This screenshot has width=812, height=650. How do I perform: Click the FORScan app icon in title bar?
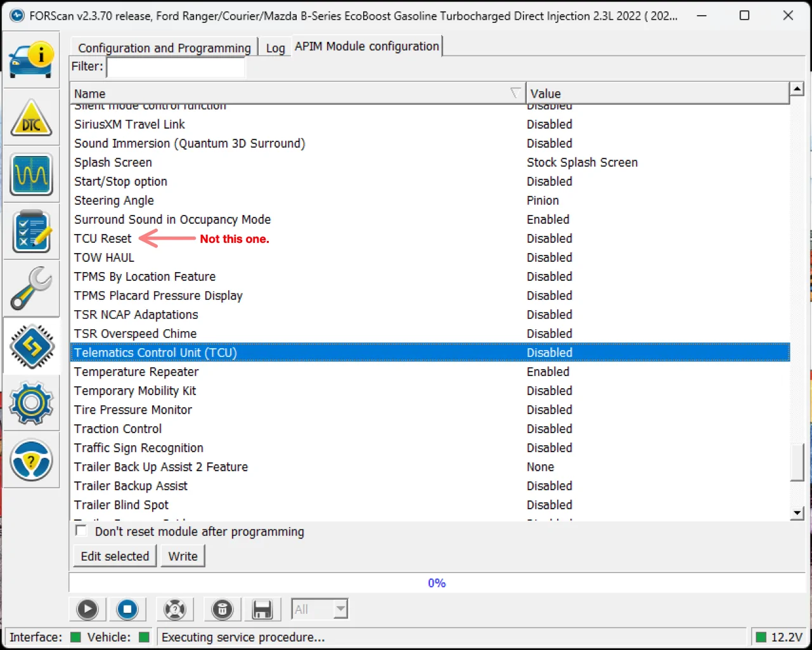(17, 15)
